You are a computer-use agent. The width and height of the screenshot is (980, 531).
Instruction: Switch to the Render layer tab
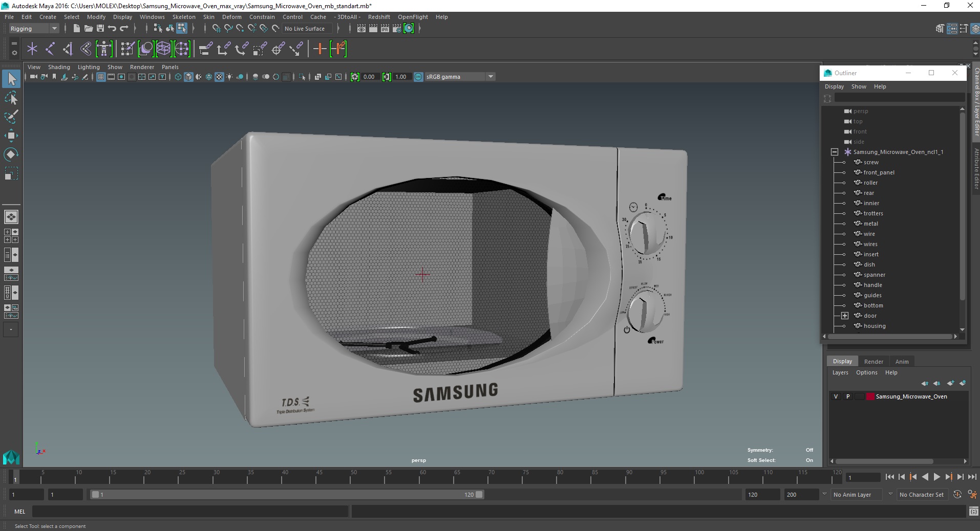[x=874, y=361]
